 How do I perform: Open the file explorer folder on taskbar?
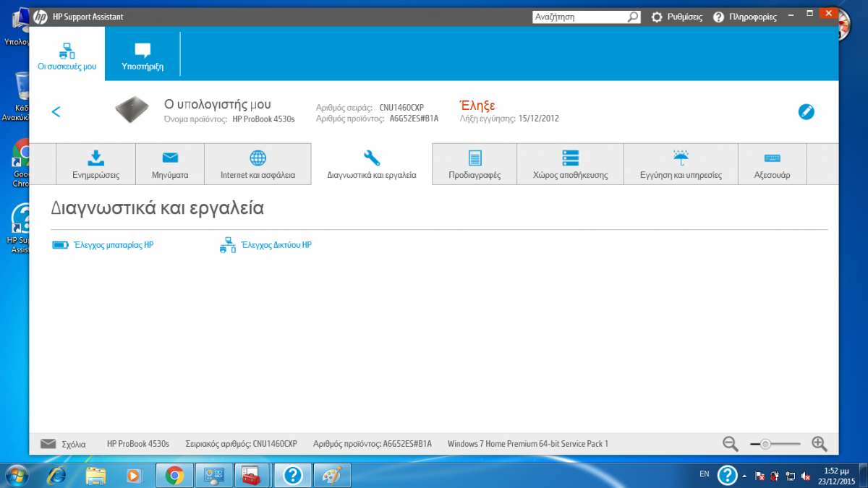click(x=95, y=475)
